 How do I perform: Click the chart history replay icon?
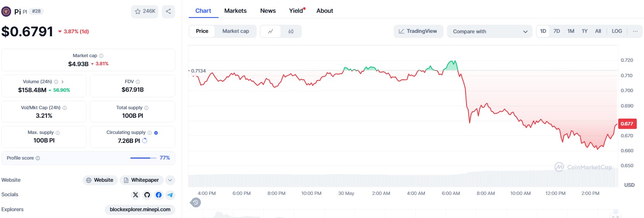[196, 202]
